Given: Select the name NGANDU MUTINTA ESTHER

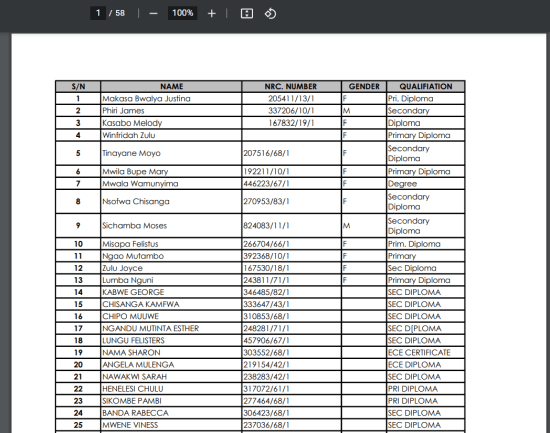Looking at the screenshot, I should pos(150,328).
